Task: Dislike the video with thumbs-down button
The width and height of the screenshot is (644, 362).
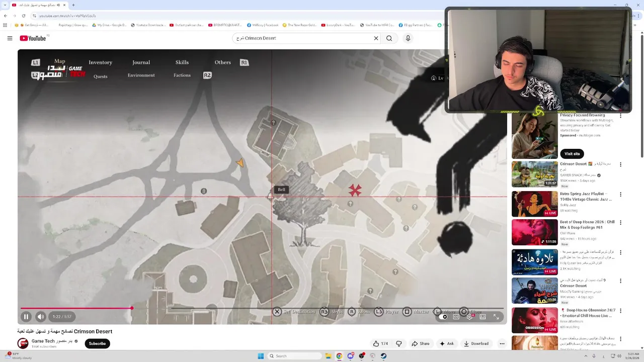Action: [x=399, y=343]
